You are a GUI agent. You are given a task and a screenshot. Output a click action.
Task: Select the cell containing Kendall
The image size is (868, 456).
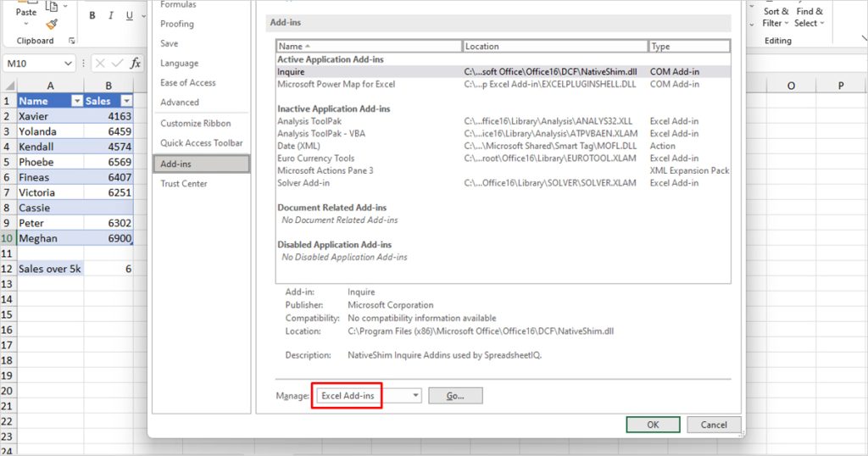[x=50, y=147]
